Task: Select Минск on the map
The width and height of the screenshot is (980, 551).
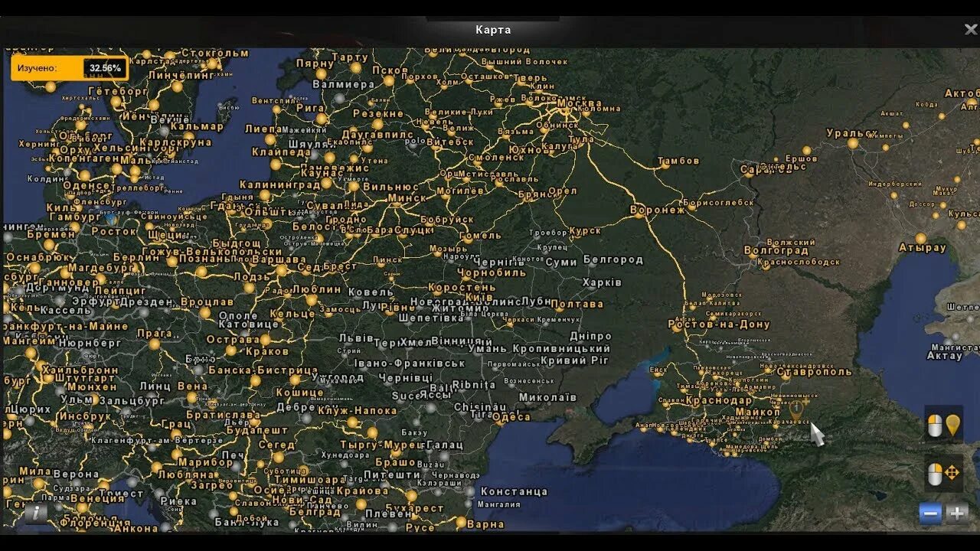Action: point(407,197)
